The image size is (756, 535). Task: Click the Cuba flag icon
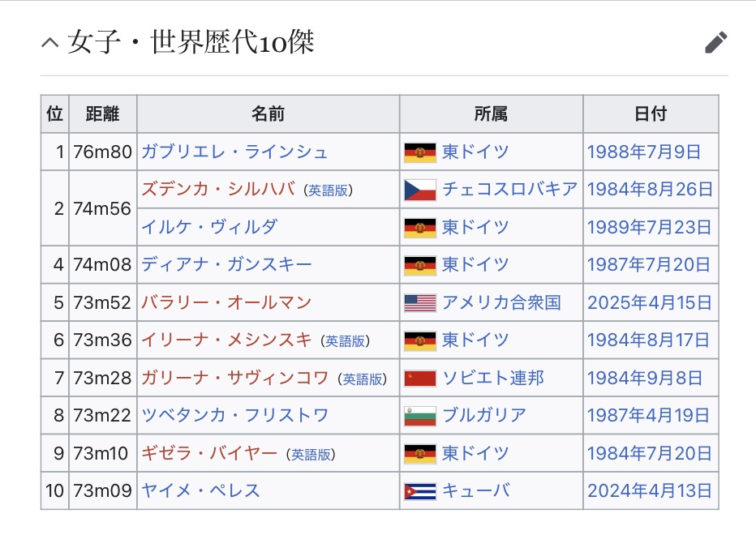419,491
